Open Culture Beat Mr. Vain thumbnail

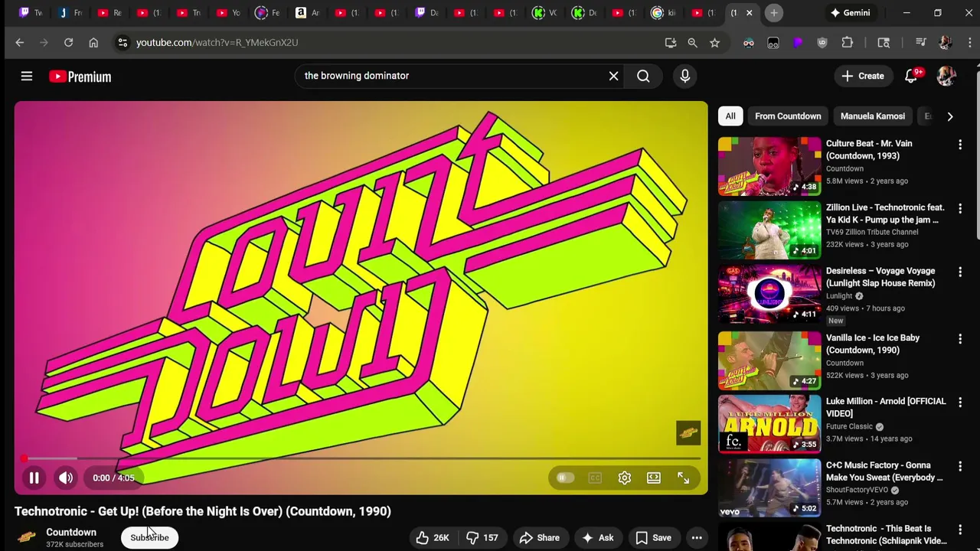[769, 166]
